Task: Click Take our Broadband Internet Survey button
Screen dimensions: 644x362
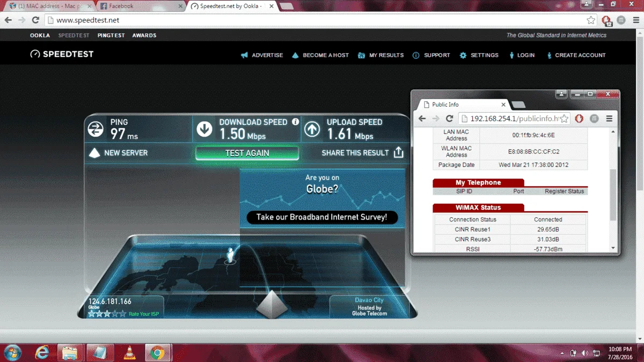Action: point(322,217)
